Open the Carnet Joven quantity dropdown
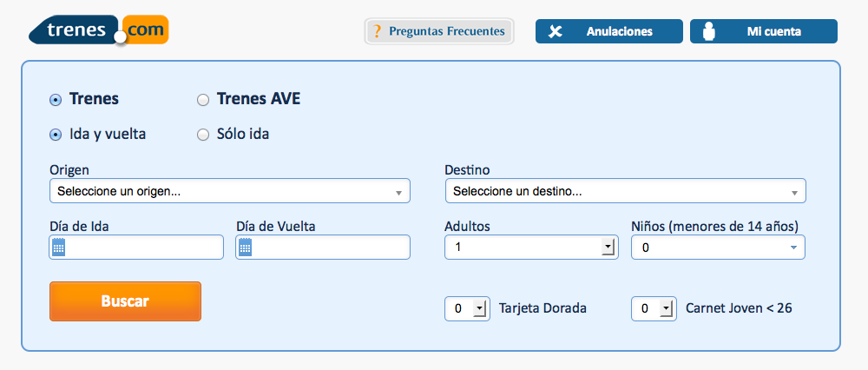 654,308
